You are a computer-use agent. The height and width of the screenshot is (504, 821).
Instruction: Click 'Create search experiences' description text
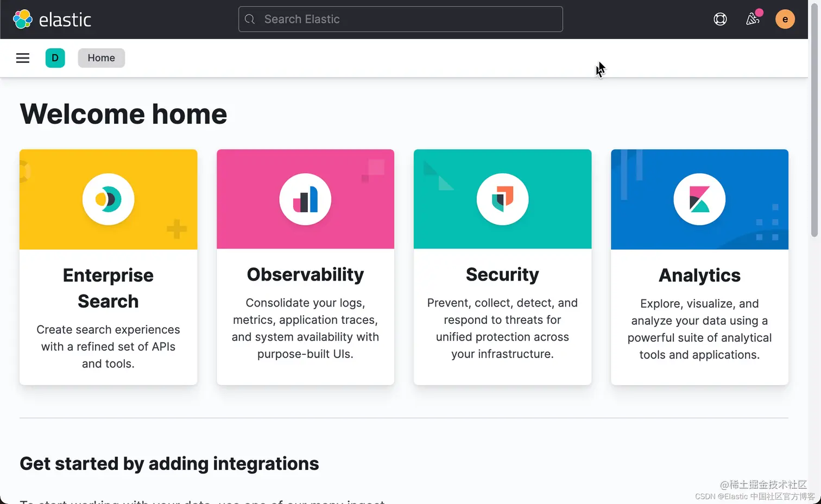(108, 347)
